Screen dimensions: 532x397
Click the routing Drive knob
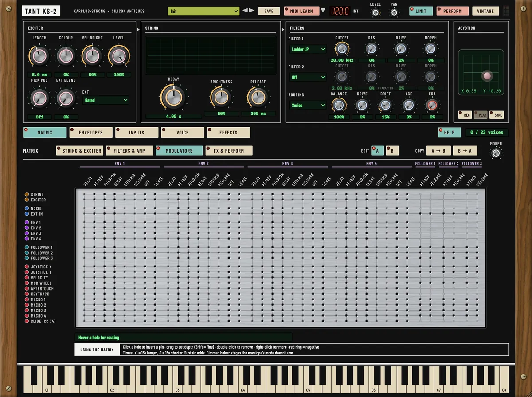pyautogui.click(x=362, y=105)
